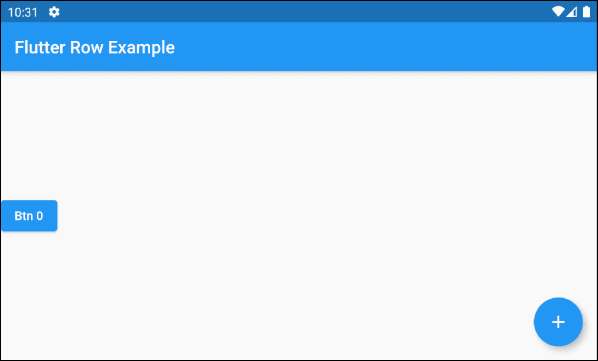Click the word Flutter in the app bar
The height and width of the screenshot is (361, 598).
[40, 48]
